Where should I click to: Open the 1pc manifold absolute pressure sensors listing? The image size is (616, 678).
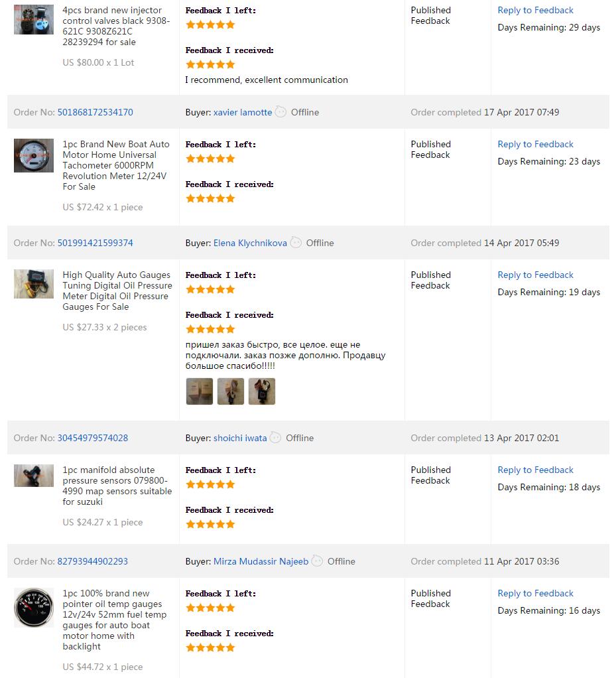point(117,486)
